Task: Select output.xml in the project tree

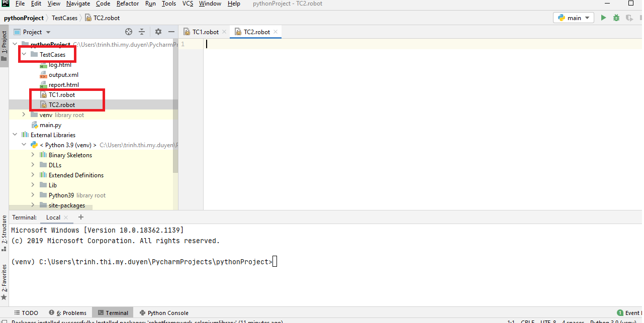Action: point(63,75)
